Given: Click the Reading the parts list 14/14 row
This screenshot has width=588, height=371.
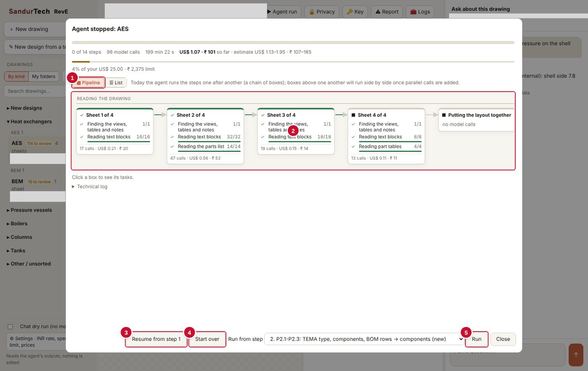Looking at the screenshot, I should (205, 146).
